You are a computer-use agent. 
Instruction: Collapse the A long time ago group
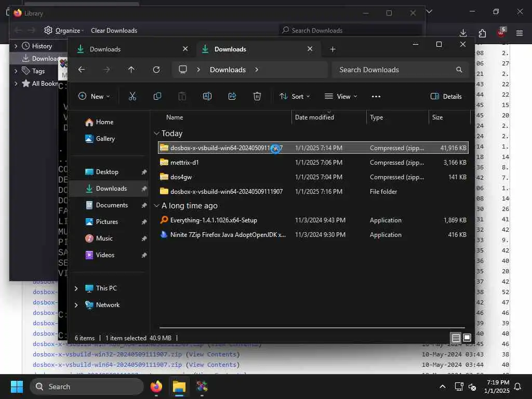[156, 206]
